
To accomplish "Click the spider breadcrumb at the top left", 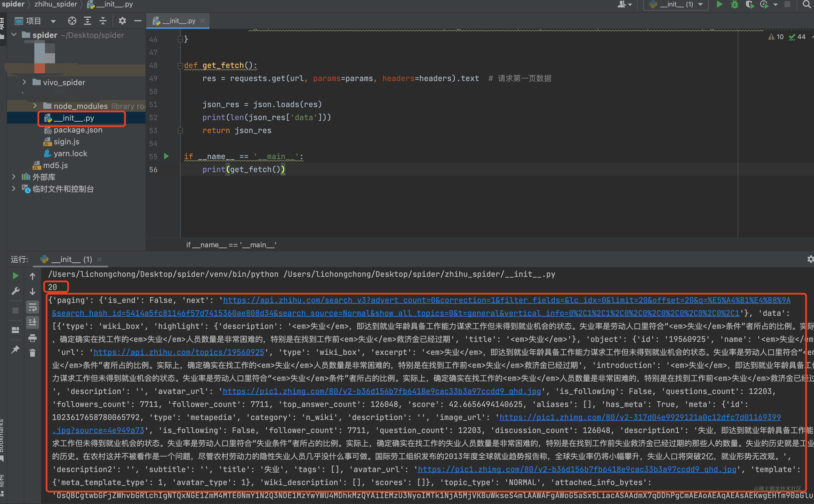I will tap(13, 4).
